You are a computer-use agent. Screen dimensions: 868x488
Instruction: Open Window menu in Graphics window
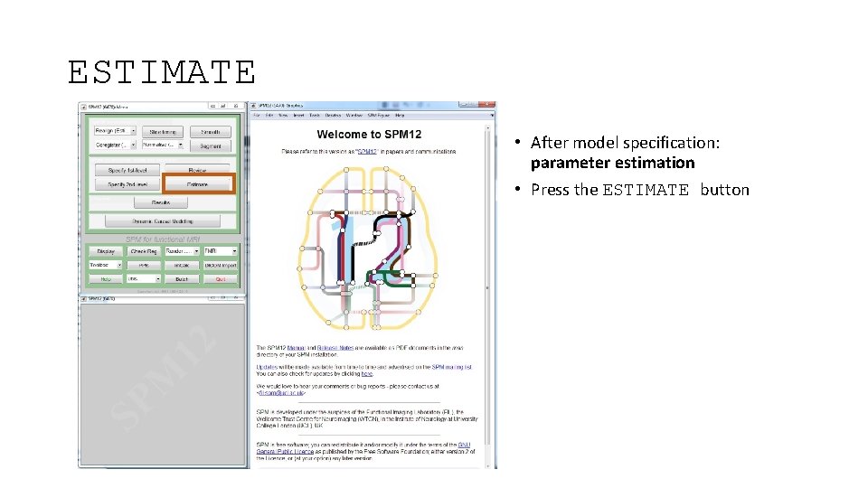tap(354, 116)
